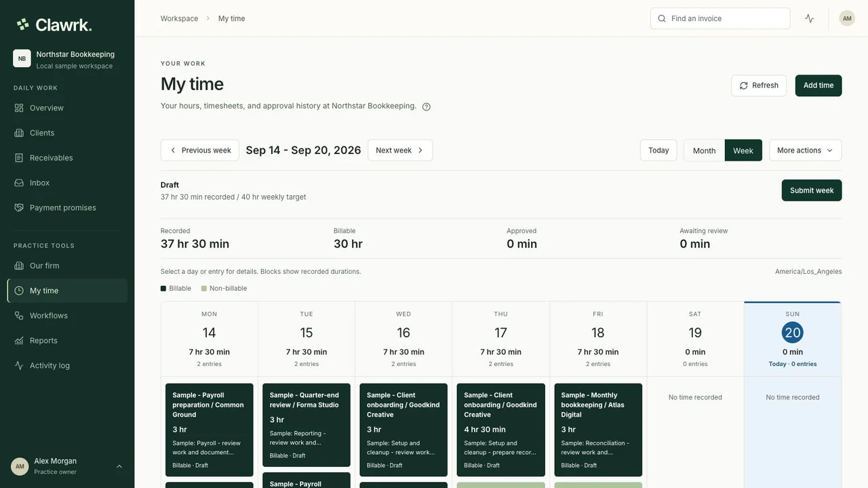This screenshot has width=868, height=488.
Task: Click the AM avatar in top bar
Action: click(x=847, y=18)
